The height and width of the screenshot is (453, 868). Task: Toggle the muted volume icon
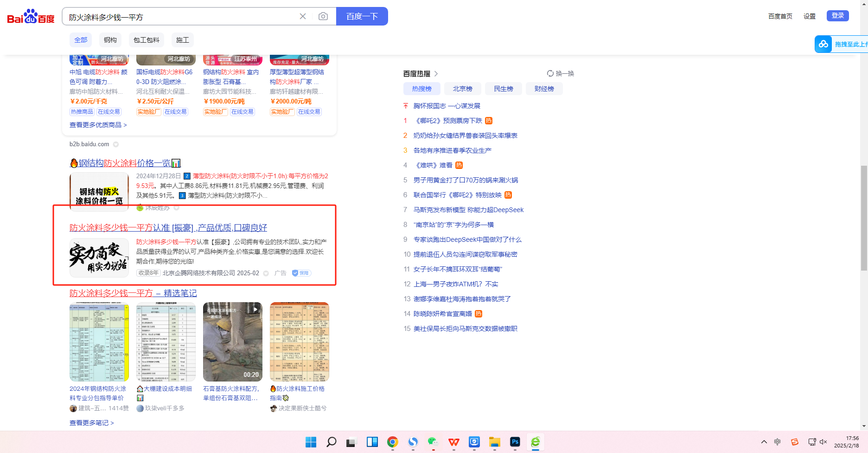point(823,442)
